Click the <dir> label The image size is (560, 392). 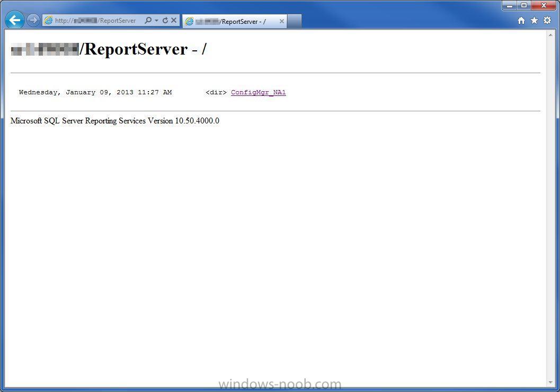click(216, 93)
